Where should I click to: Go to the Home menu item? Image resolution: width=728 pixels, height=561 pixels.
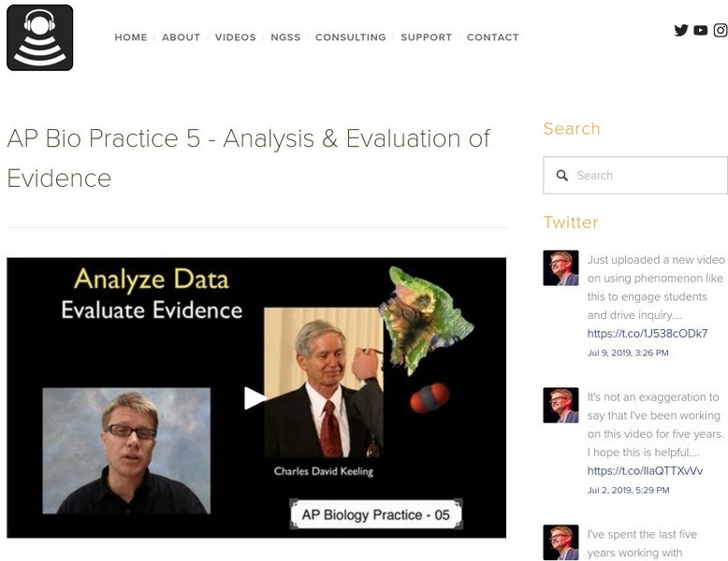(x=131, y=37)
